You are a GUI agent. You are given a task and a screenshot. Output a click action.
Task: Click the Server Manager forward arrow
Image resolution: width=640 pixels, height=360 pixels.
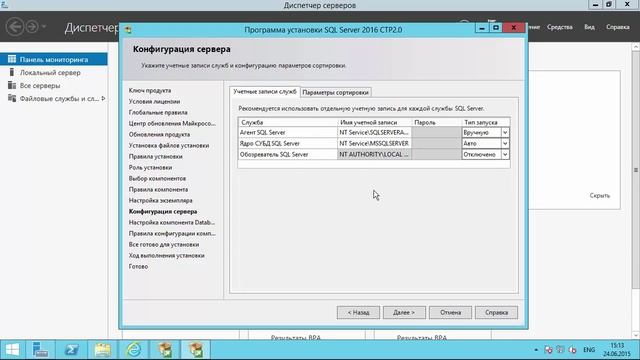tap(32, 27)
